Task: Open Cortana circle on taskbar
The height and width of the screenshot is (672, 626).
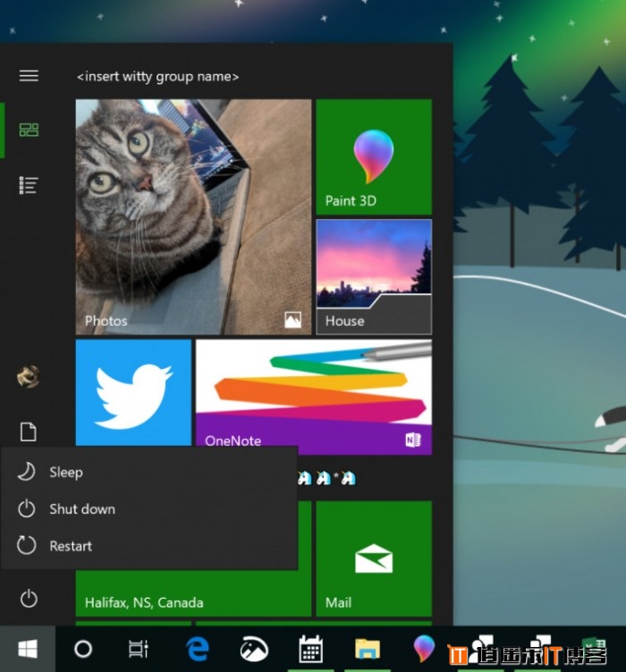Action: [x=83, y=649]
